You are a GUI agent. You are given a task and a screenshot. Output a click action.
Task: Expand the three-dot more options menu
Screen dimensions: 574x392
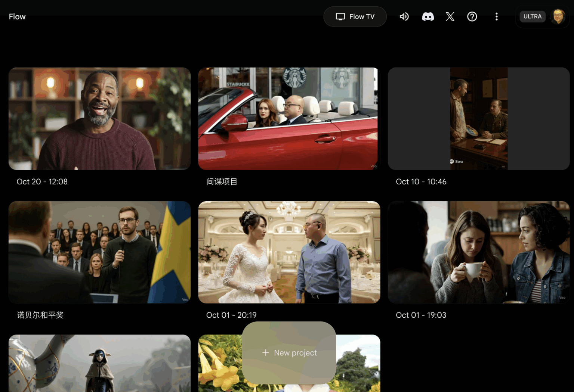[x=496, y=16]
